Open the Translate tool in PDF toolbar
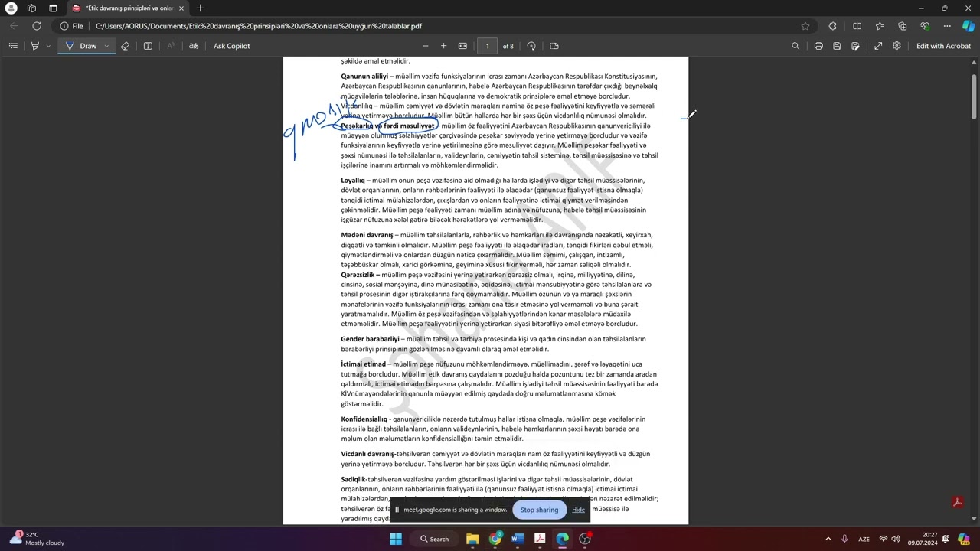This screenshot has width=980, height=551. pyautogui.click(x=194, y=46)
